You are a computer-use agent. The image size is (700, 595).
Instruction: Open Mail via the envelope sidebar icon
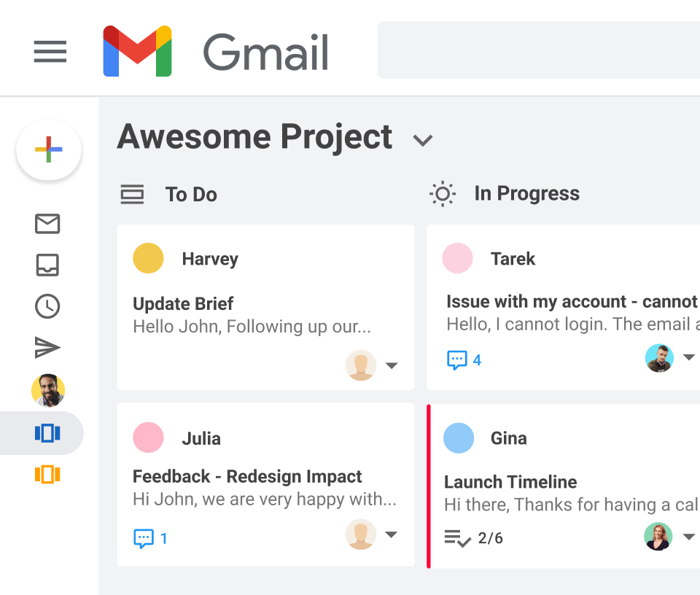47,224
